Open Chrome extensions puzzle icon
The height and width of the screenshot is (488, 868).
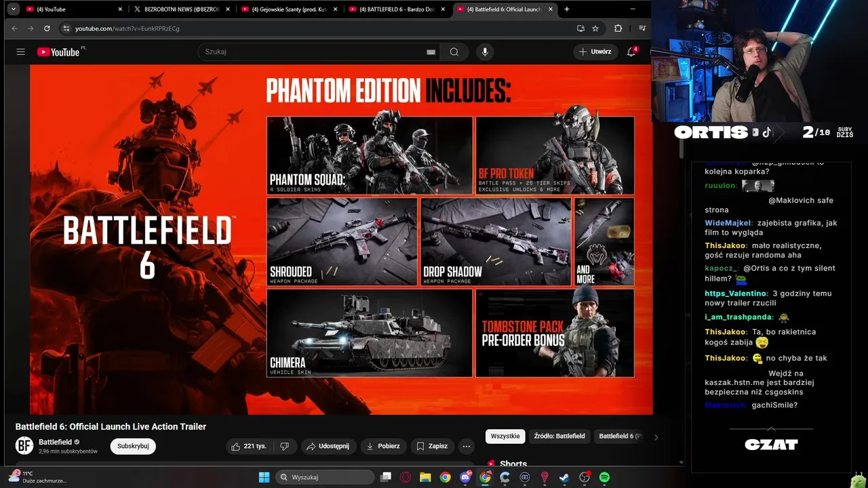[618, 28]
